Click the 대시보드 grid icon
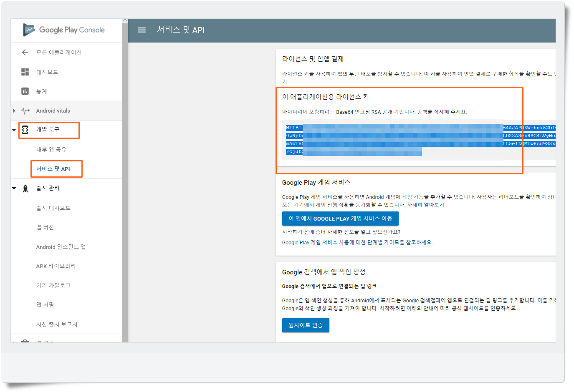The image size is (574, 392). pyautogui.click(x=25, y=72)
